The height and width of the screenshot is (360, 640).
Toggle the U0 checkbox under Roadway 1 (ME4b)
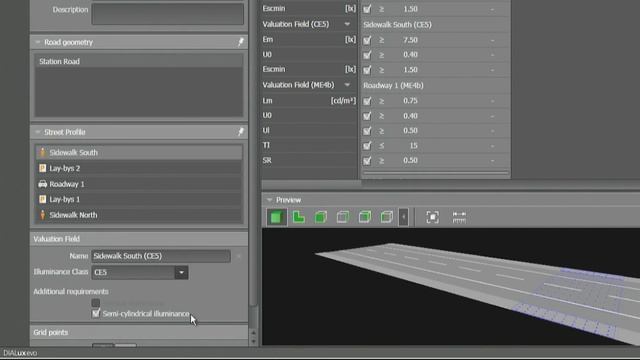click(x=367, y=116)
